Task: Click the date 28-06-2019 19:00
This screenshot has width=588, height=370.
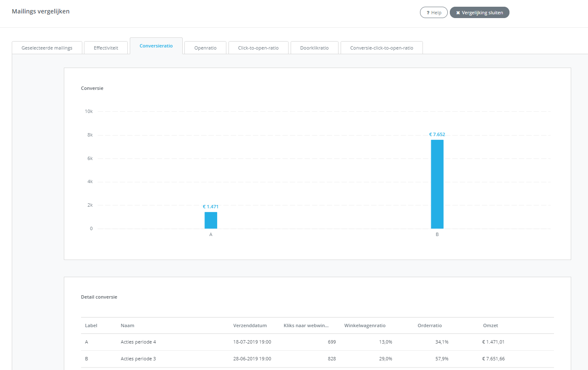Action: click(x=252, y=359)
